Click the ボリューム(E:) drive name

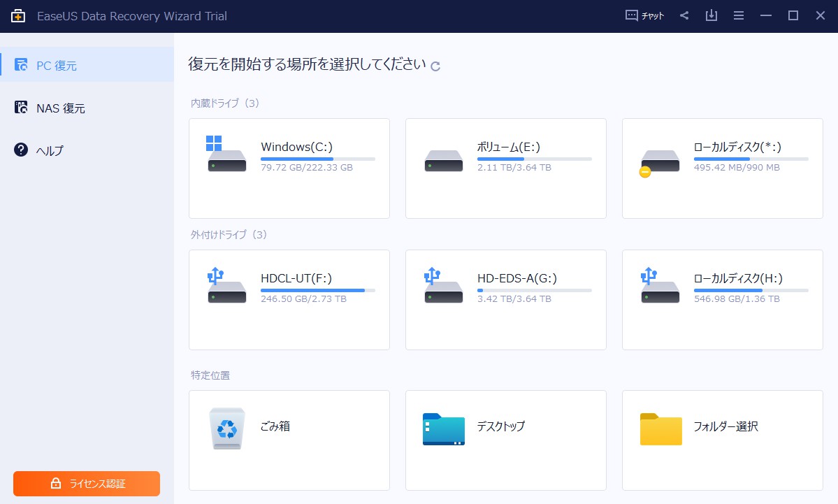click(x=509, y=147)
